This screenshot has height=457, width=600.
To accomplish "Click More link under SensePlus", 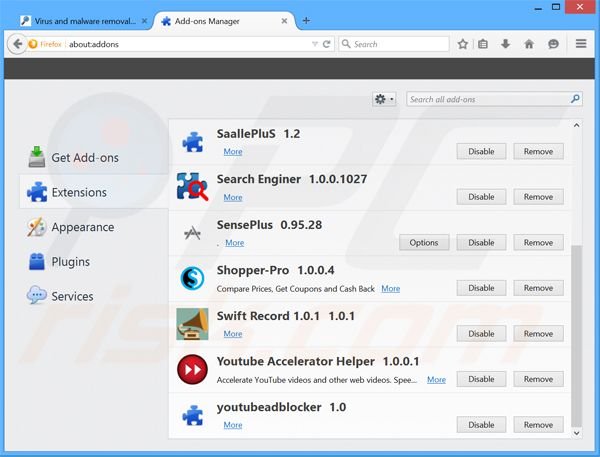I will tap(235, 243).
